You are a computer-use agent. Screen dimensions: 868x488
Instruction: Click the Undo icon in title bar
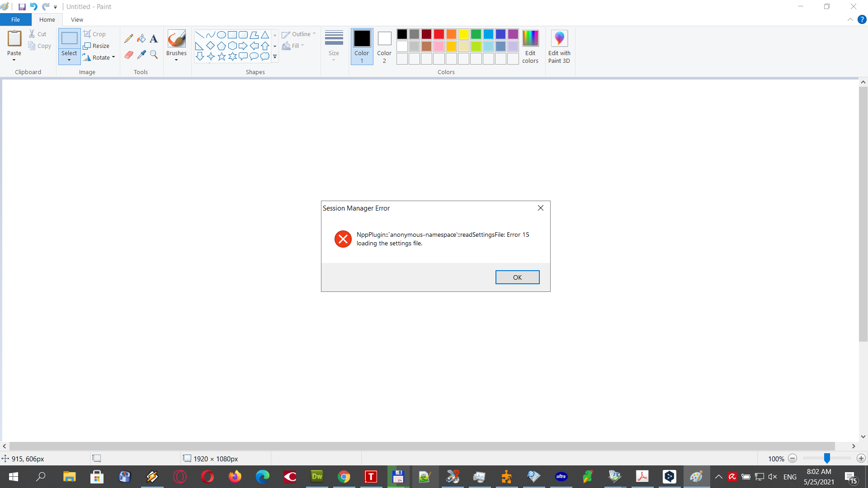33,7
